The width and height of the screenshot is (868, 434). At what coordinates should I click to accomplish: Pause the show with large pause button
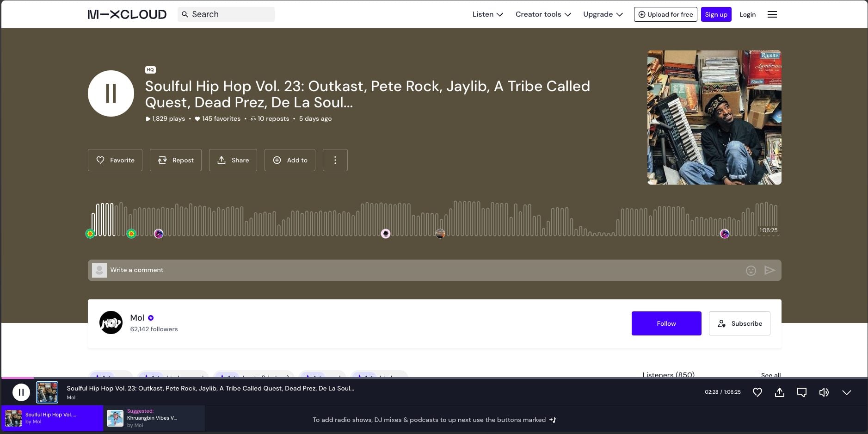(x=111, y=93)
